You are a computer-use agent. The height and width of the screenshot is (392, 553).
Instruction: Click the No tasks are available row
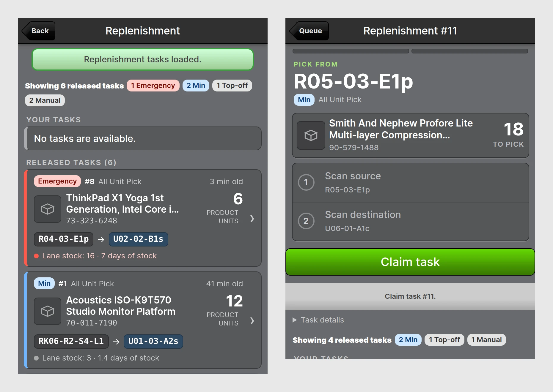point(143,138)
